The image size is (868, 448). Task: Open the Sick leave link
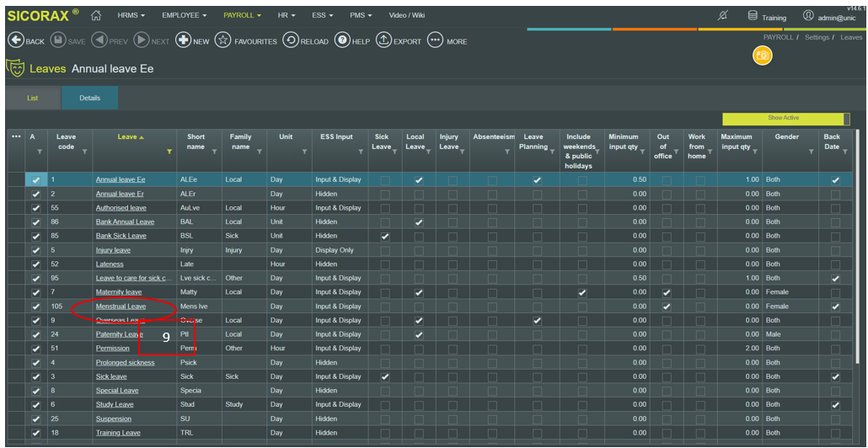click(111, 376)
